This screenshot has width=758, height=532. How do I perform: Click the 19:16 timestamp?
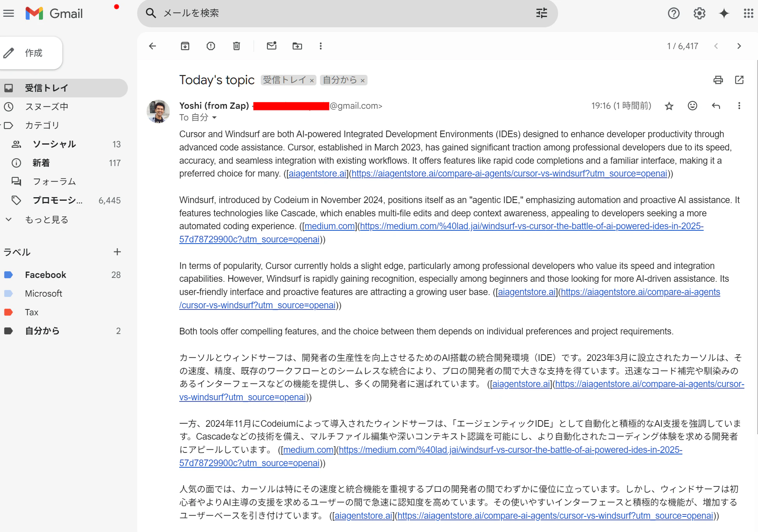point(621,106)
